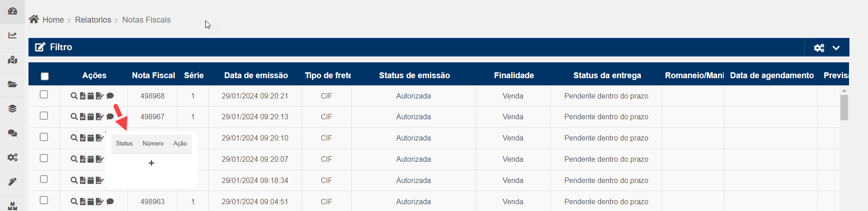Click the vertical scrollbar thumb of the table
Viewport: 868px width, 211px height.
[x=844, y=107]
